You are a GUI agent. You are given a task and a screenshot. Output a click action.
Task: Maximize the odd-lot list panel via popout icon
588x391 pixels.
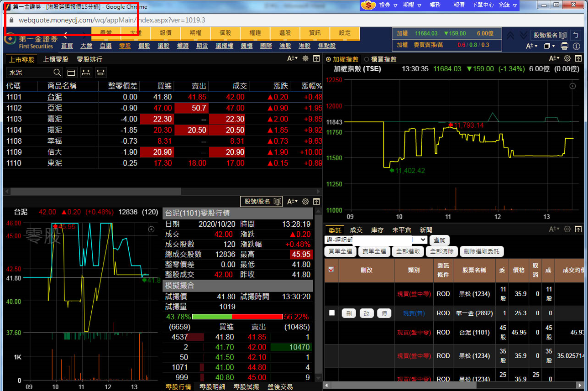point(316,59)
